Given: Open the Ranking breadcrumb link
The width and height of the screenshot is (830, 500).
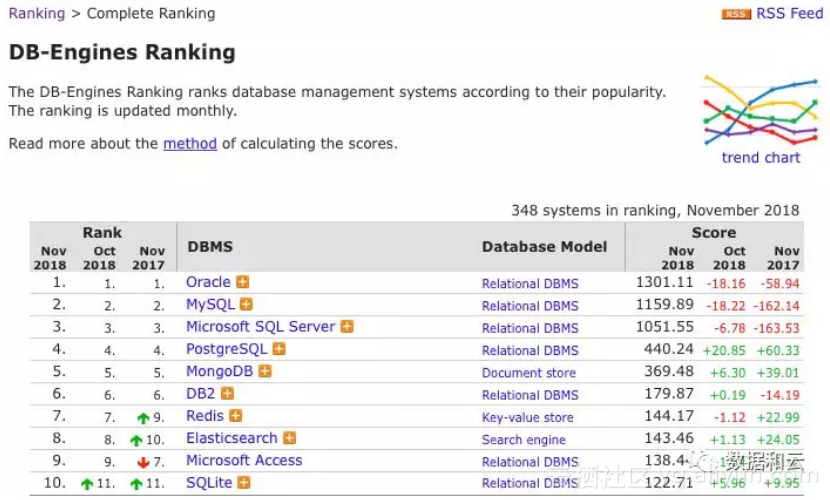Looking at the screenshot, I should point(37,13).
